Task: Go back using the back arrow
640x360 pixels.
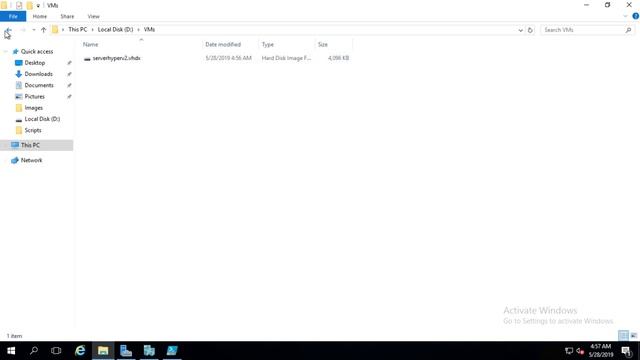Action: point(8,30)
